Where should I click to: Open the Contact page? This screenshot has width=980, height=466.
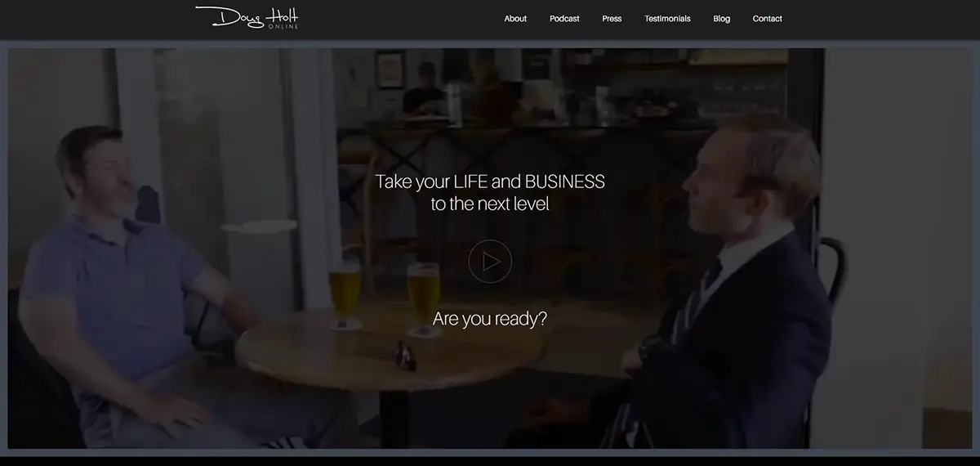pyautogui.click(x=768, y=19)
